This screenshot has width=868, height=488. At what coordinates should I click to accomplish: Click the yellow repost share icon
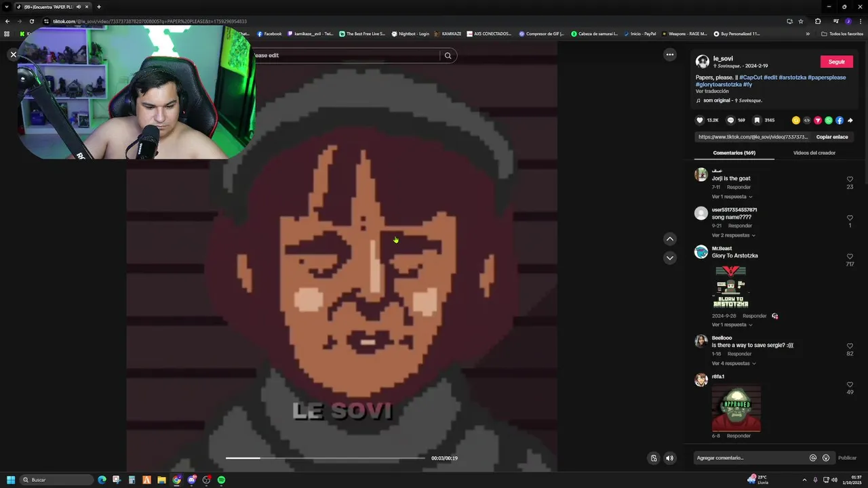pos(796,120)
